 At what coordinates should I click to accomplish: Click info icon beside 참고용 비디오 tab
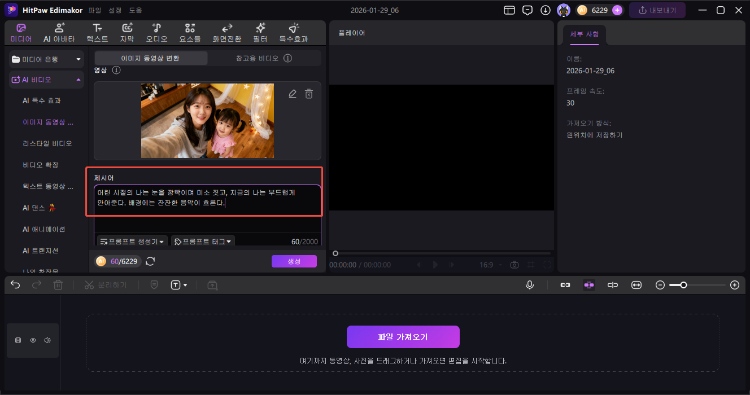click(x=287, y=58)
